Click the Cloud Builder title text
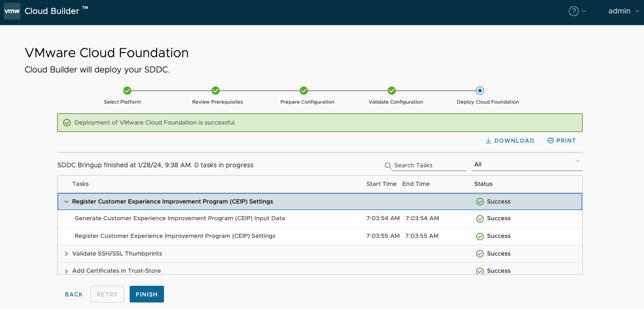Screen dimensions: 644x309 52,11
